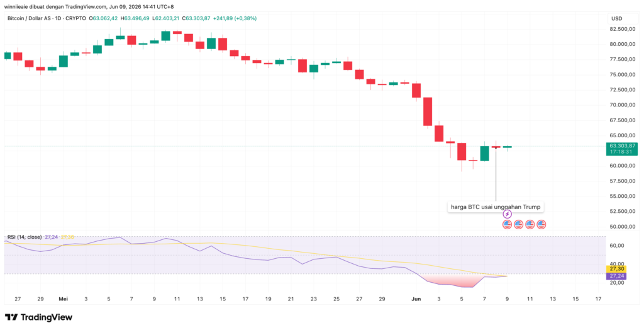Click the RSI axis label 40,00
This screenshot has width=644, height=330.
(618, 264)
